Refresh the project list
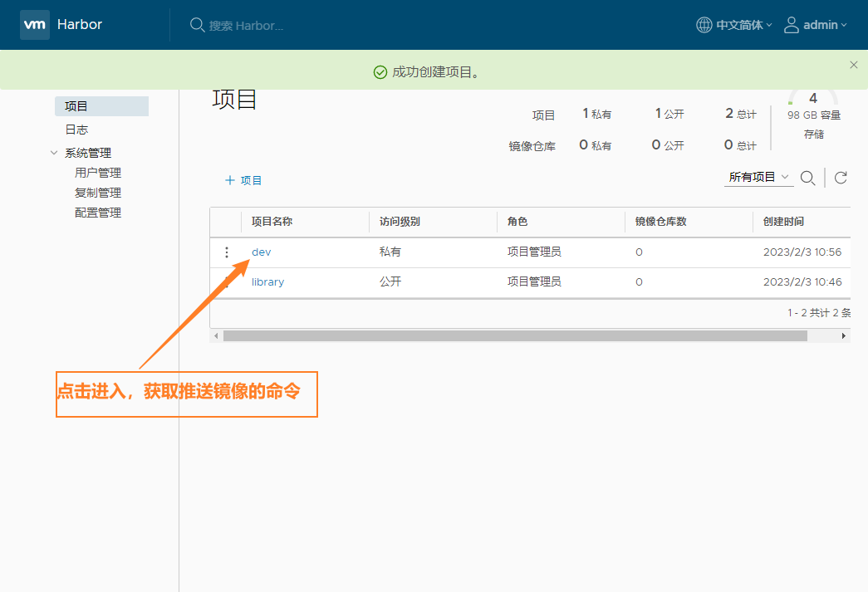868x592 pixels. click(x=841, y=178)
